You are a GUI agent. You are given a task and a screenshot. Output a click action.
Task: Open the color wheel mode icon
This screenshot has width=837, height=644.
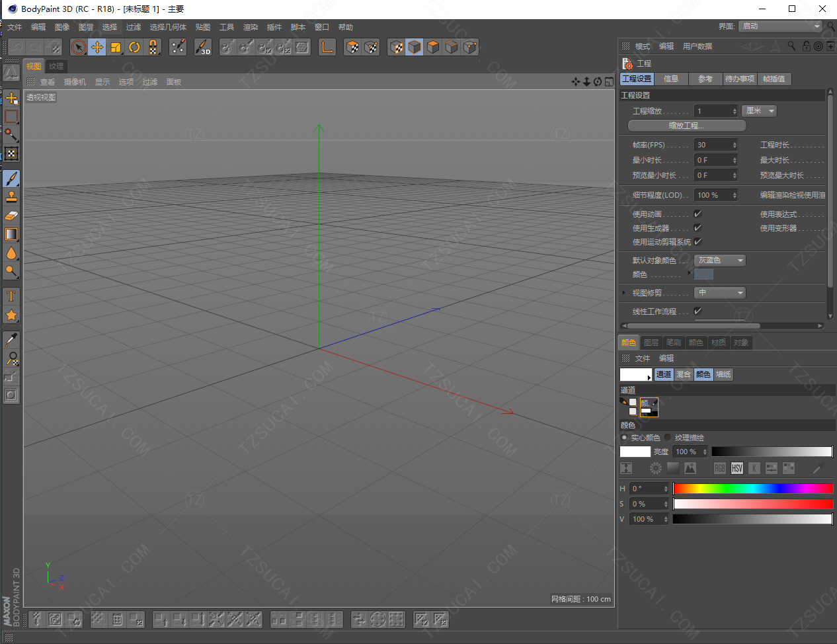tap(656, 468)
